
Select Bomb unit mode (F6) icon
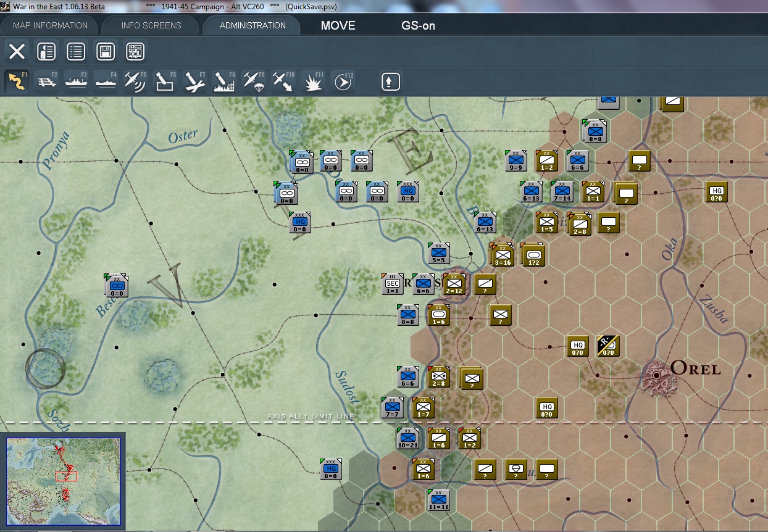click(165, 81)
